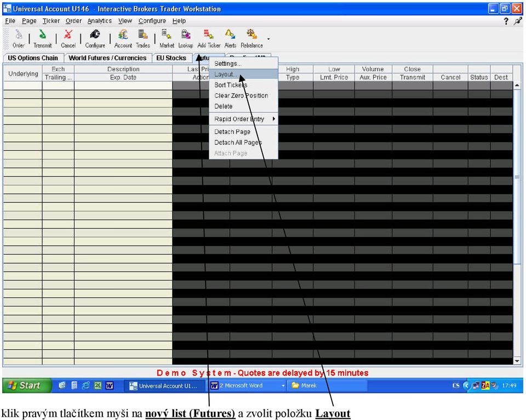Expand the toolbar overflow arrow
This screenshot has height=420, width=526.
[x=268, y=39]
